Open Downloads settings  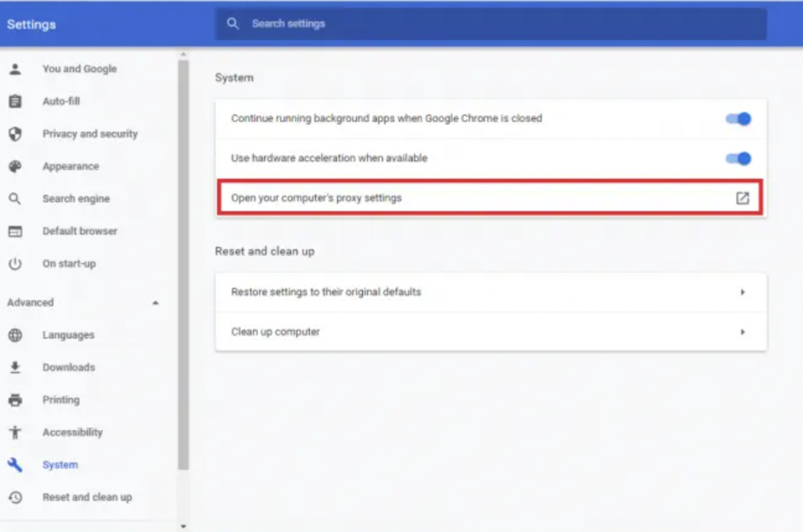69,367
